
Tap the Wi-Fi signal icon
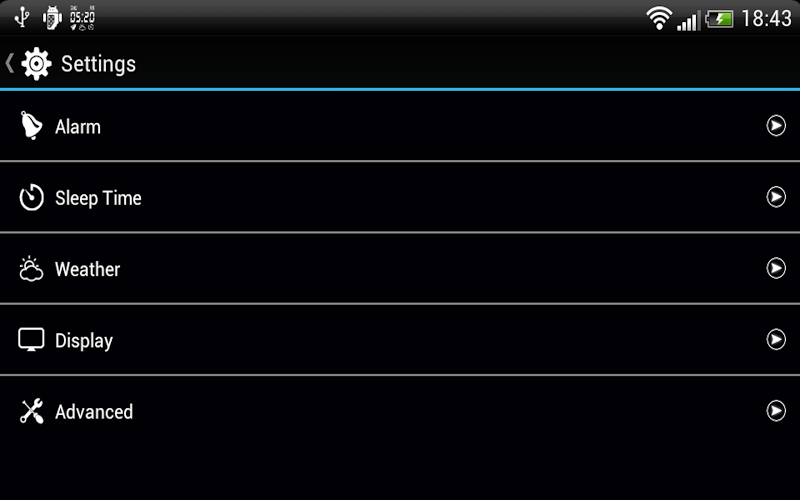pyautogui.click(x=659, y=18)
